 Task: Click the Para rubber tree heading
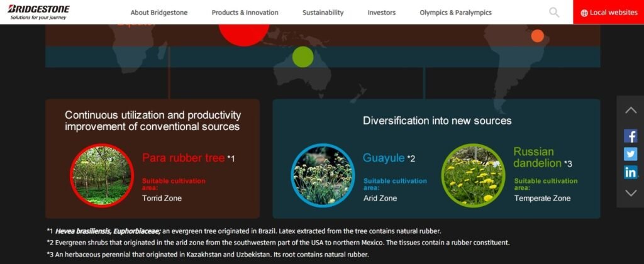pyautogui.click(x=183, y=158)
